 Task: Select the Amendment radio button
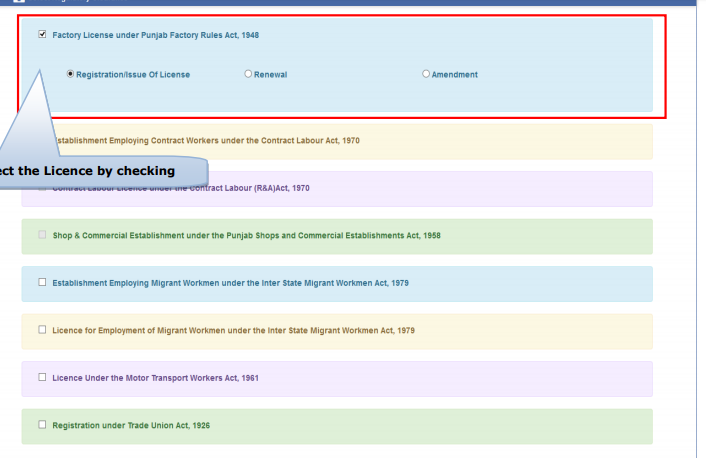click(426, 74)
